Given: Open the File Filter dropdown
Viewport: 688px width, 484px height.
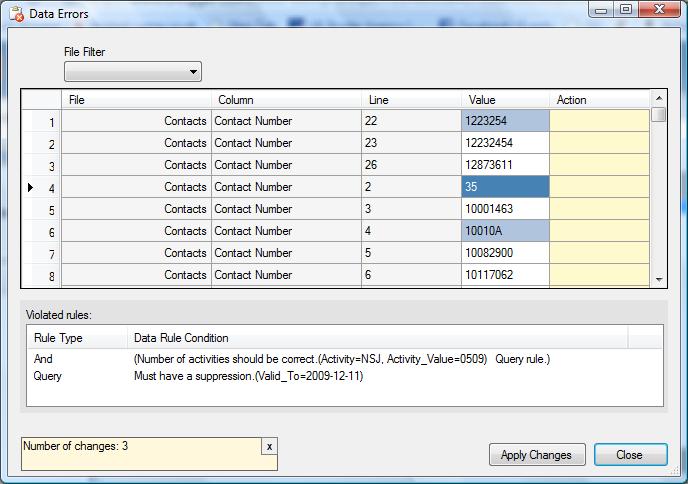Looking at the screenshot, I should click(x=133, y=72).
